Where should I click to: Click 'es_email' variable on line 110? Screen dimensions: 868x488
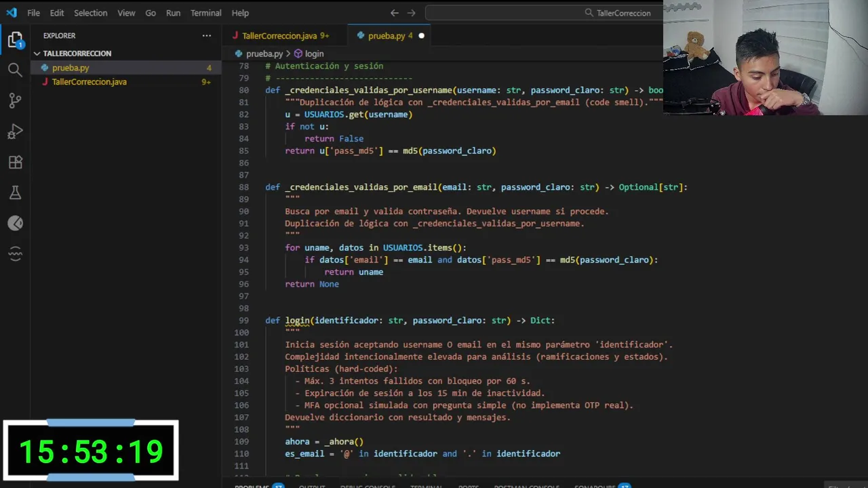click(304, 454)
